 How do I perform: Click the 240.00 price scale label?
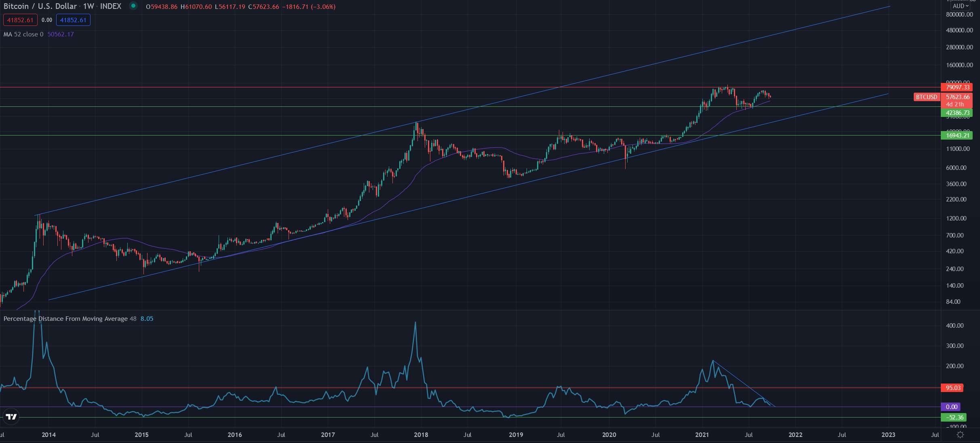pos(955,269)
